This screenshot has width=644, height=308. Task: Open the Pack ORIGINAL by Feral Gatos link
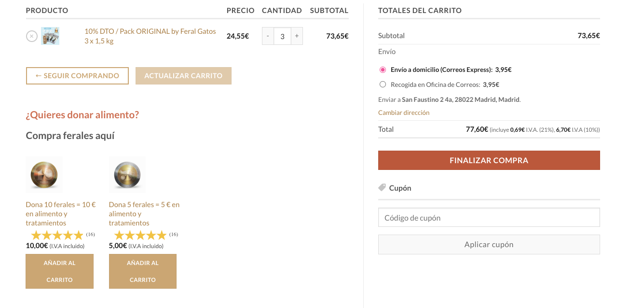point(150,36)
